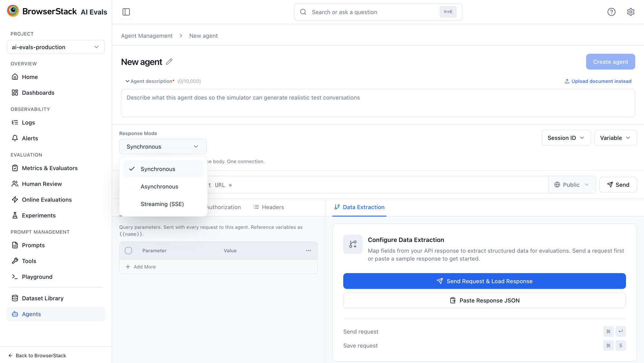Click the Create agent button
The width and height of the screenshot is (644, 363).
point(610,62)
